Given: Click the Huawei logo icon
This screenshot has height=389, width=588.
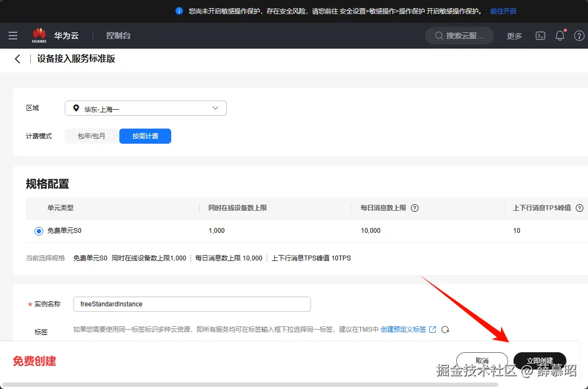Looking at the screenshot, I should tap(39, 36).
